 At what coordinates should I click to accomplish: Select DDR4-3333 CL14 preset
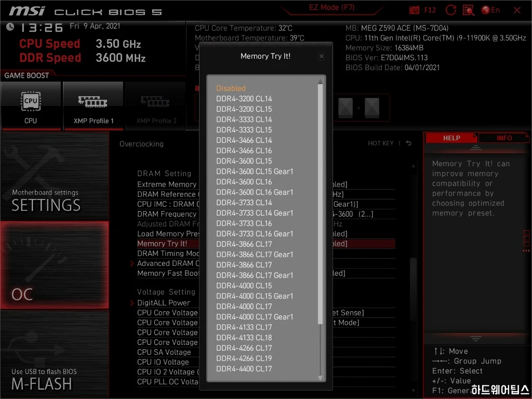coord(244,119)
